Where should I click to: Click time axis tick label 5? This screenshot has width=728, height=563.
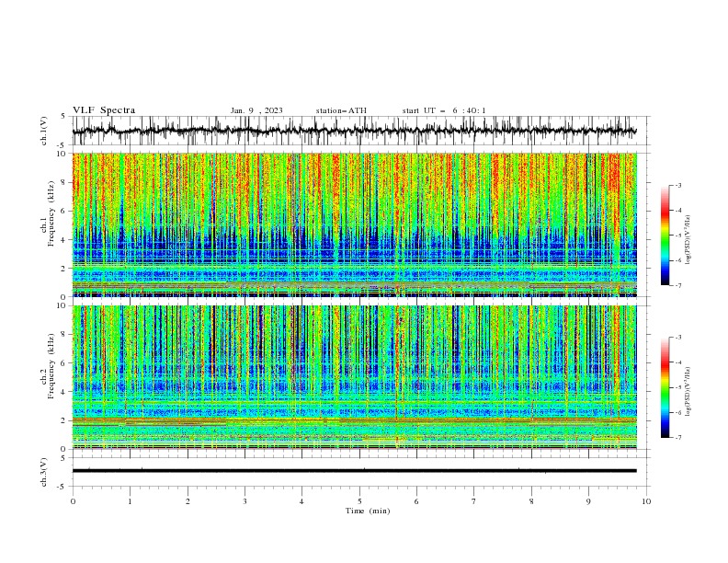coord(359,501)
